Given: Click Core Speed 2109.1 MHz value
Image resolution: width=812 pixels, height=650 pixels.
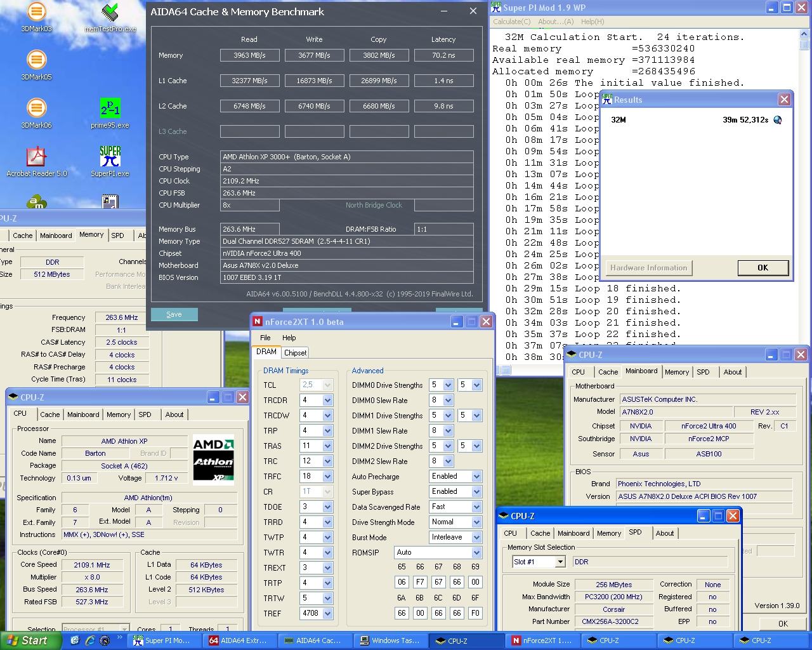Looking at the screenshot, I should point(92,565).
